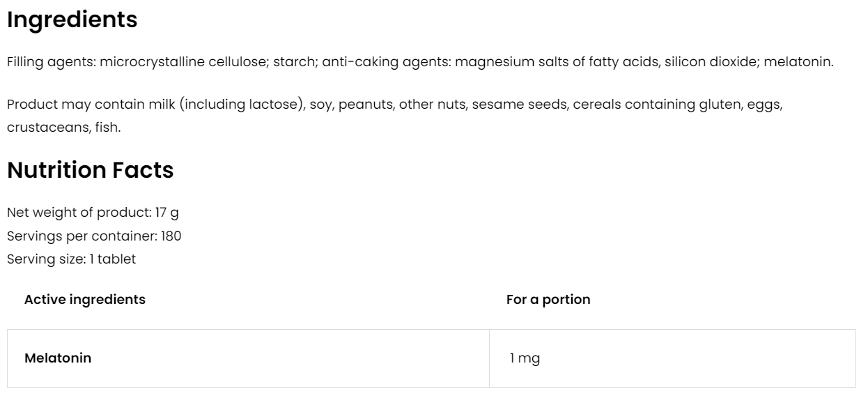Click the 'Active ingredients' column header
868x396 pixels.
[85, 300]
